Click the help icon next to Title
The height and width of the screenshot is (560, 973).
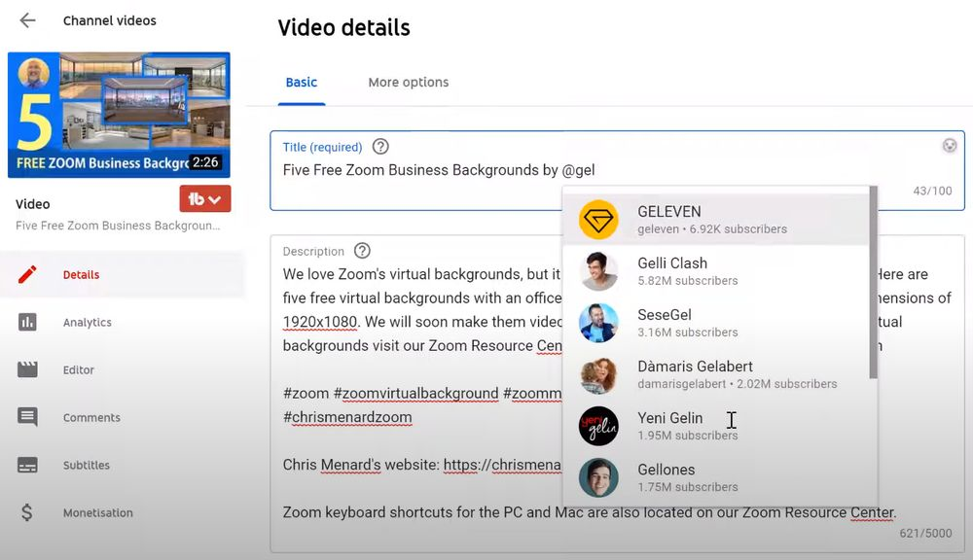click(x=380, y=147)
